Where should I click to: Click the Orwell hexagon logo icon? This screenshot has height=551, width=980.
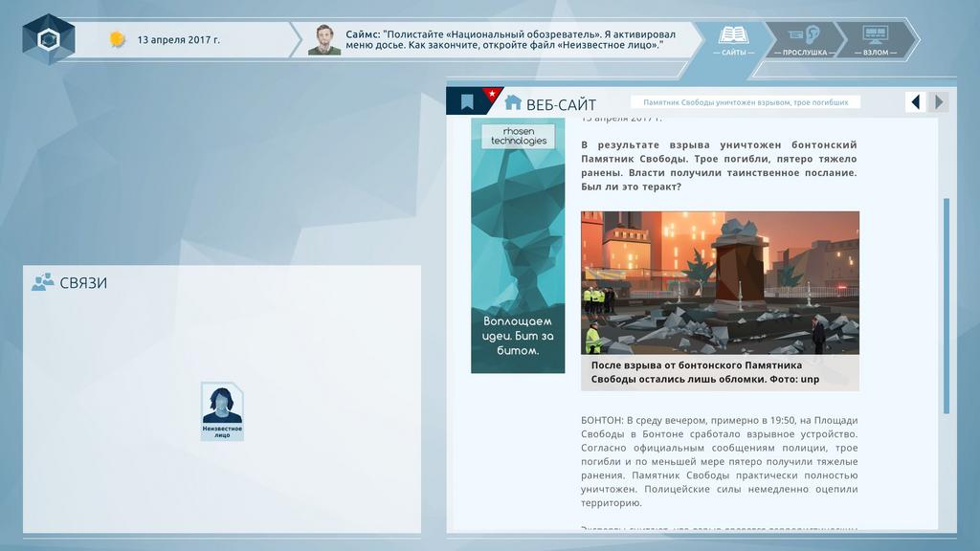click(x=48, y=39)
